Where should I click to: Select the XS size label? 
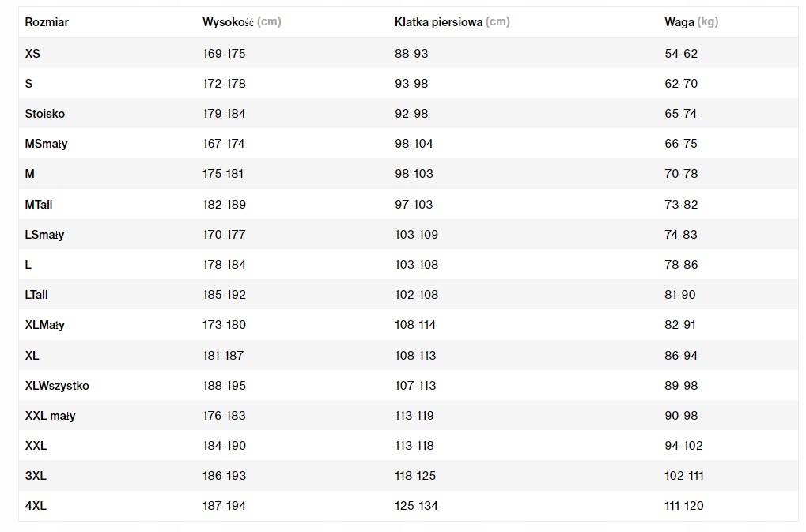point(32,54)
